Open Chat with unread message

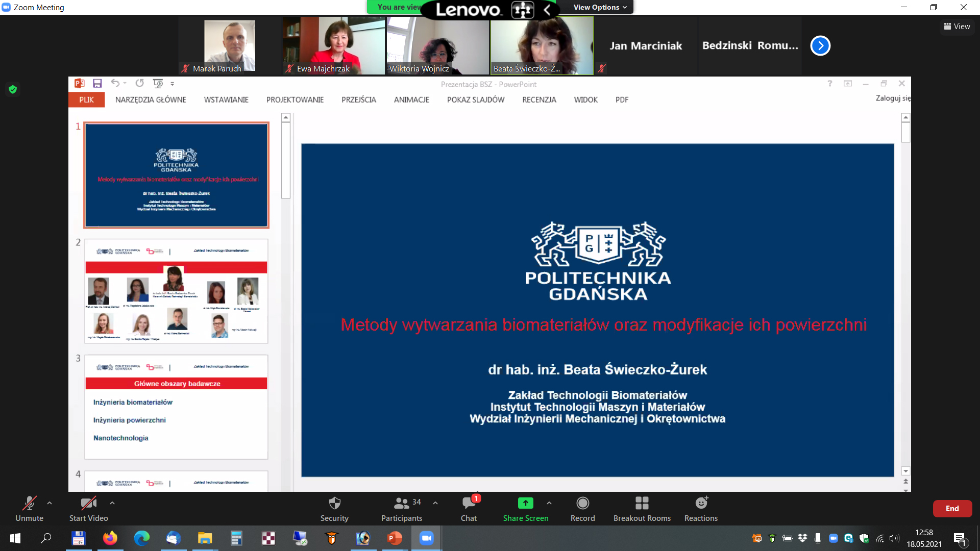click(x=469, y=509)
